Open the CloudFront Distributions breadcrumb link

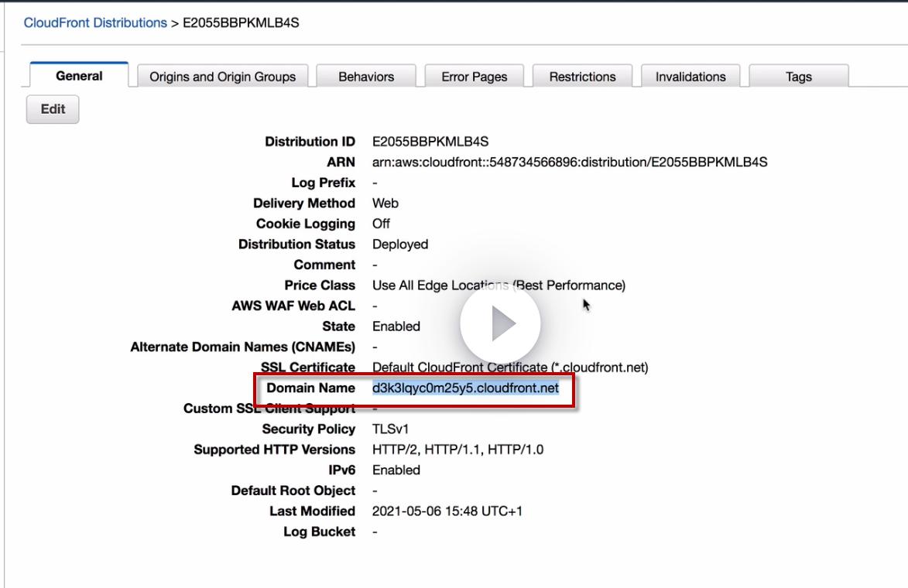click(95, 22)
